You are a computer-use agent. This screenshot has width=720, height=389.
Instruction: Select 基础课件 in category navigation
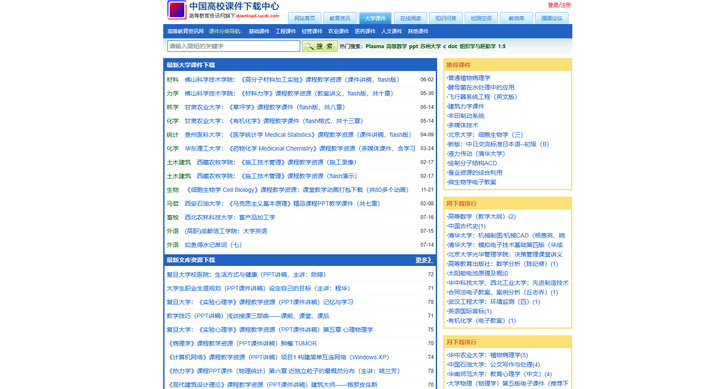[259, 32]
